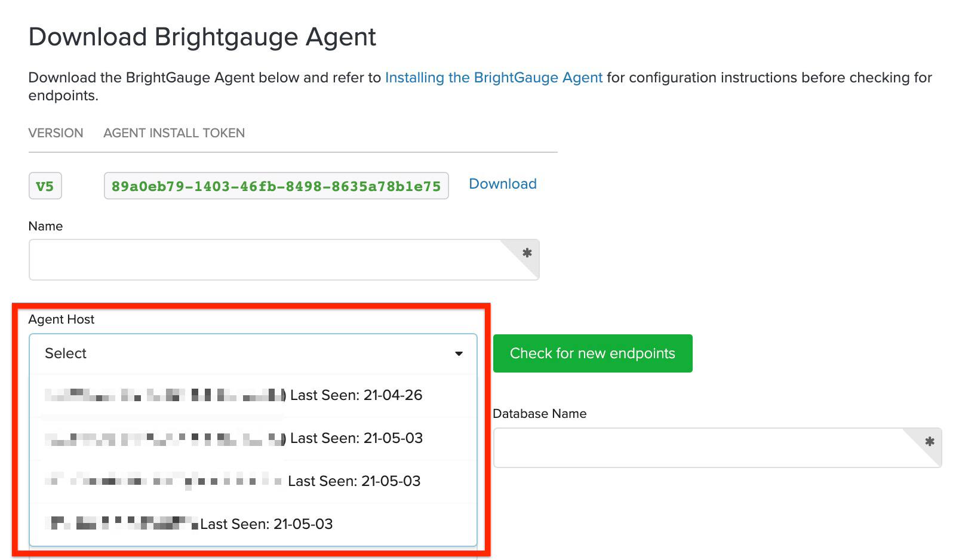Click Check for new endpoints button
This screenshot has height=560, width=959.
tap(592, 353)
